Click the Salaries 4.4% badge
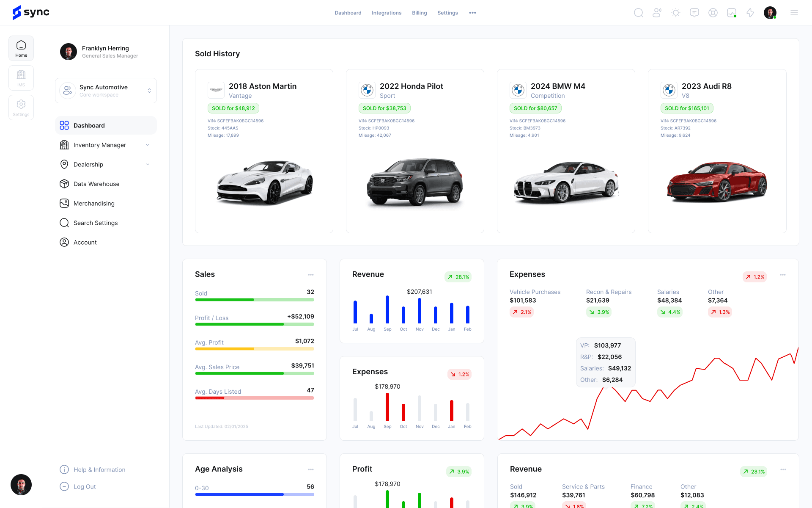812x508 pixels. click(670, 312)
